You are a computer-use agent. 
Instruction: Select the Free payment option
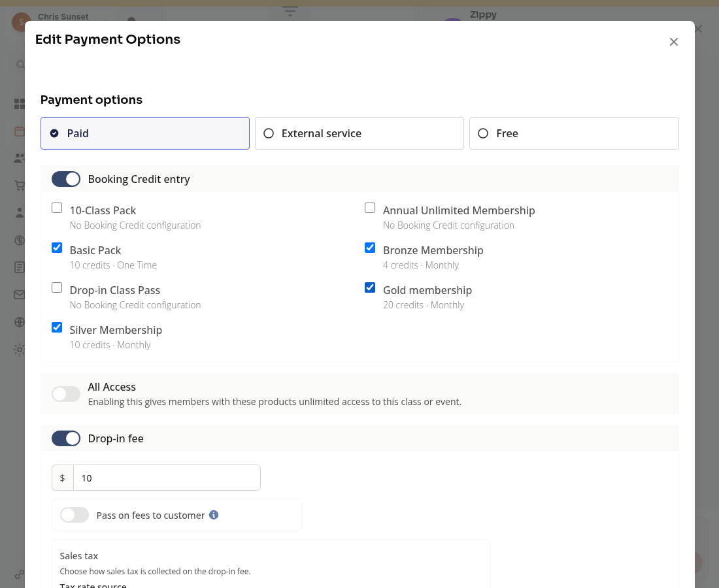tap(574, 133)
